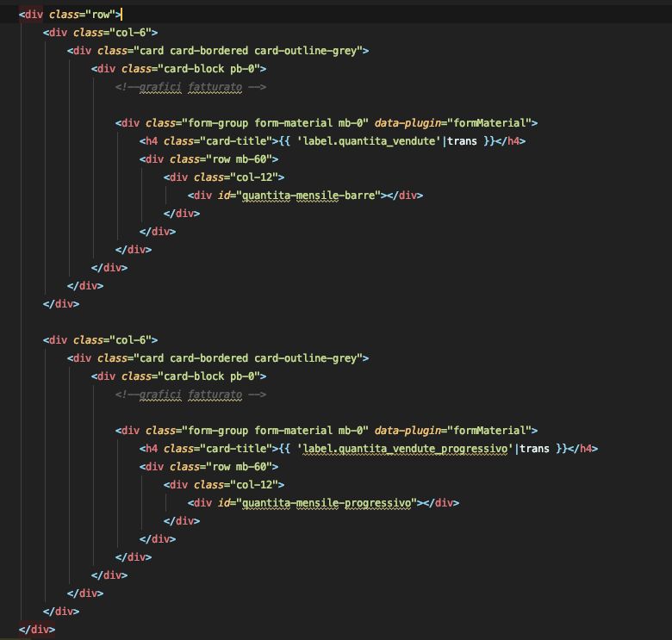Click the </div> right after "quantita-mensile-barre"
Image resolution: width=672 pixels, height=640 pixels.
pos(405,196)
